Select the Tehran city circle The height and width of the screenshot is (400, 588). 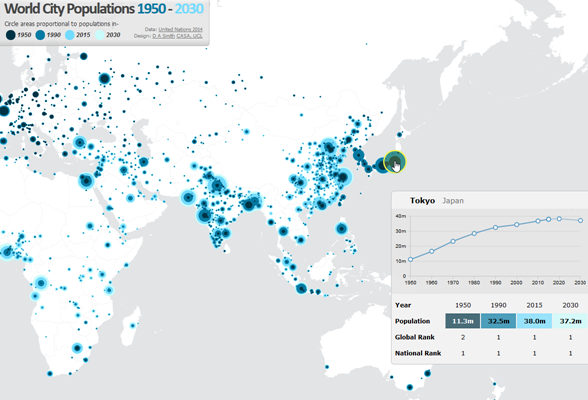(x=144, y=162)
